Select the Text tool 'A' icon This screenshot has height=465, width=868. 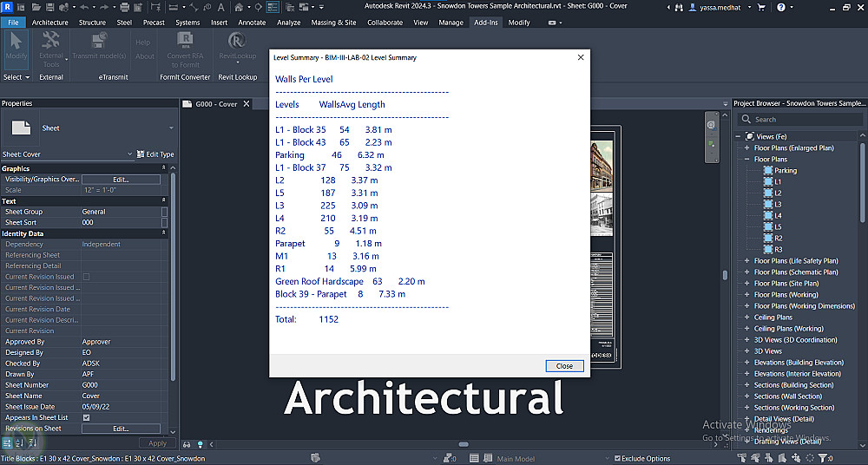[220, 7]
